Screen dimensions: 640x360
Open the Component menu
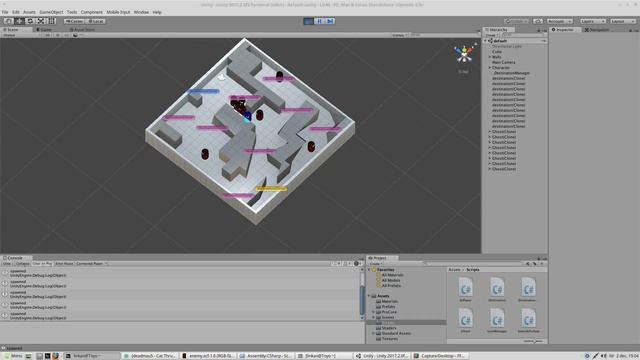point(91,12)
